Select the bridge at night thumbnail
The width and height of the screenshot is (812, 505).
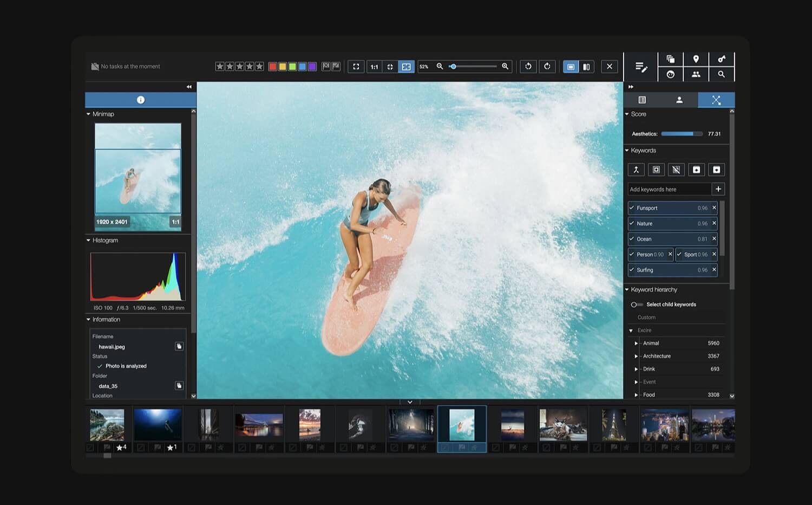259,425
